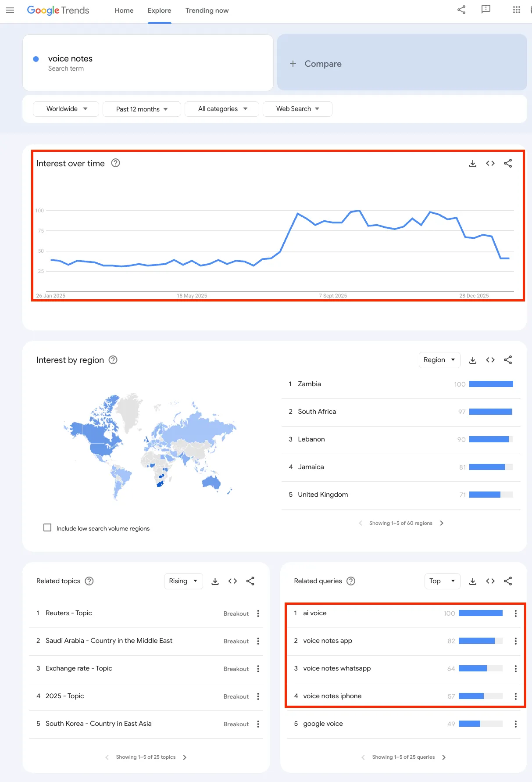
Task: Open help for Related topics
Action: pos(89,581)
